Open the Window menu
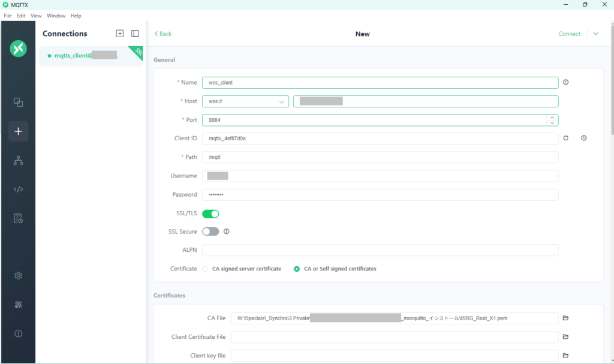The height and width of the screenshot is (364, 614). [56, 16]
